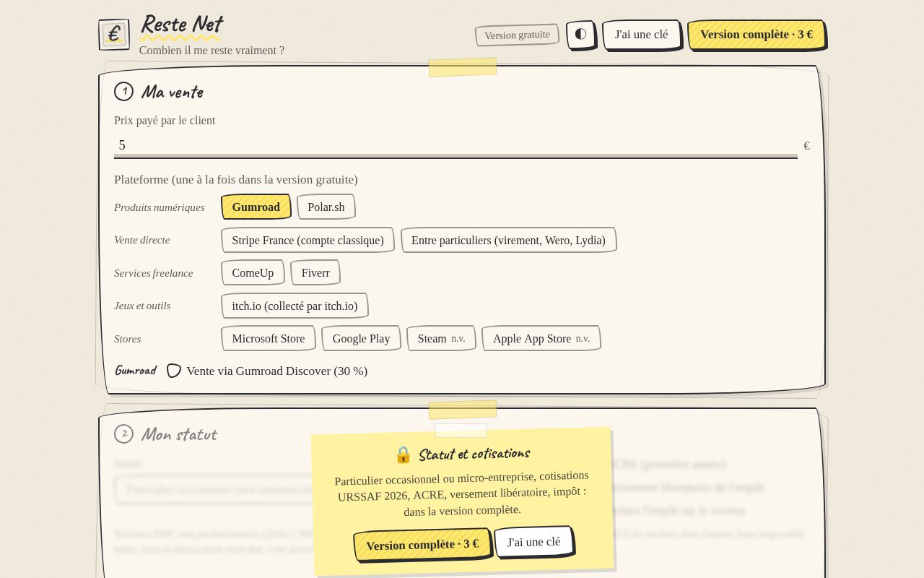Click the Jeux et outils row label
Image resolution: width=924 pixels, height=578 pixels.
142,306
